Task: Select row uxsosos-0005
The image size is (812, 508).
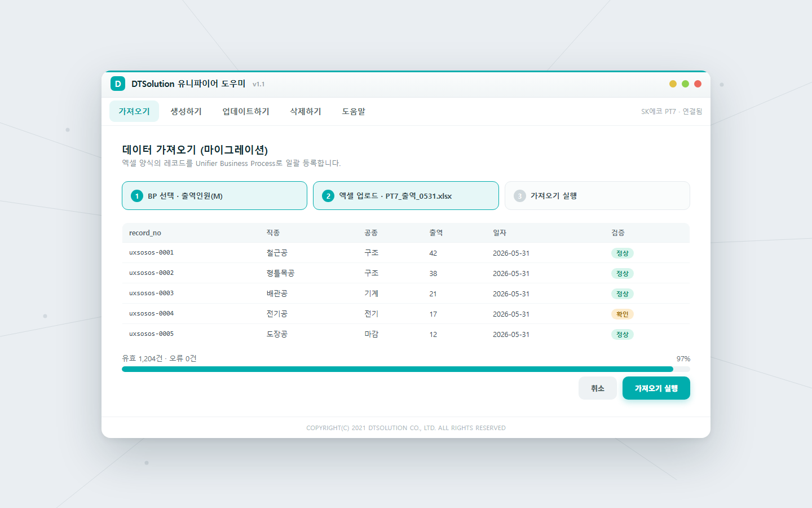Action: [x=406, y=334]
